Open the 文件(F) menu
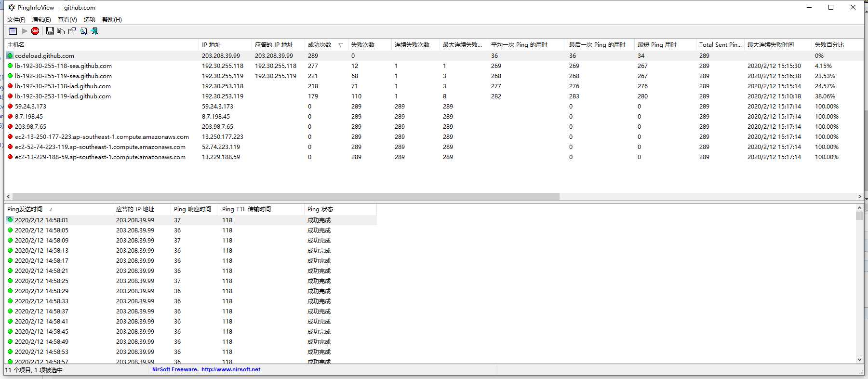868x379 pixels. click(16, 19)
